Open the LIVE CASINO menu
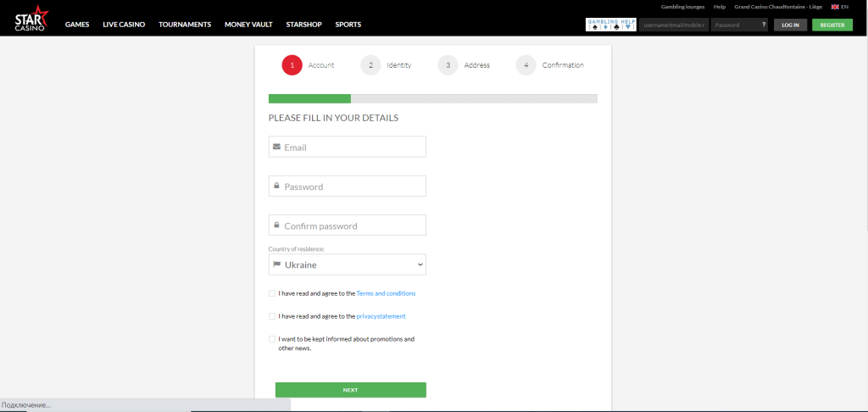The height and width of the screenshot is (412, 868). tap(124, 25)
